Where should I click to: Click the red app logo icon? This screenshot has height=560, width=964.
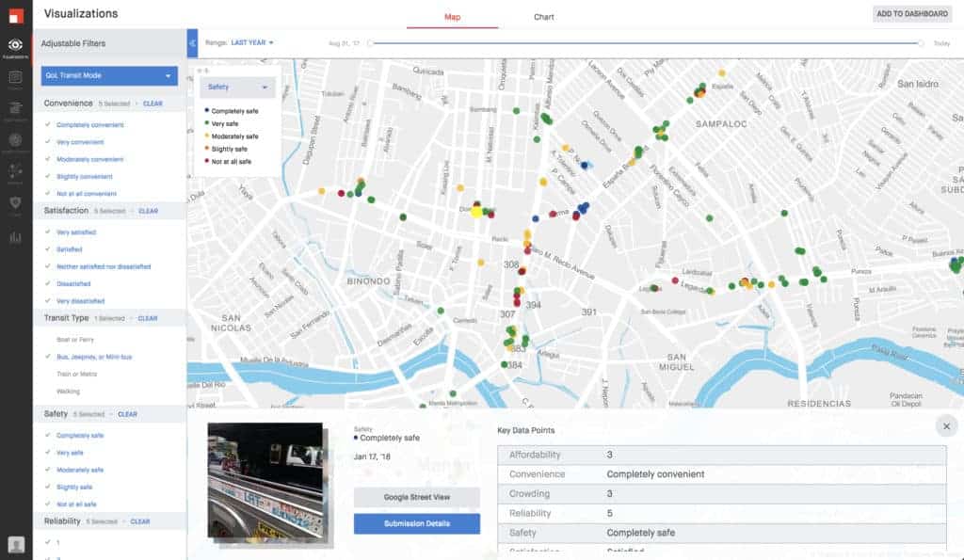pyautogui.click(x=16, y=16)
